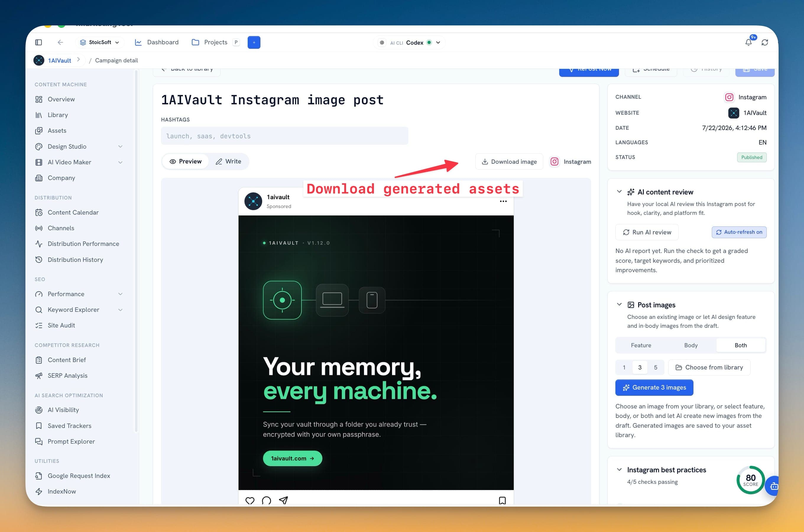Screen dimensions: 804x532
Task: Select the Feature image option
Action: tap(641, 345)
